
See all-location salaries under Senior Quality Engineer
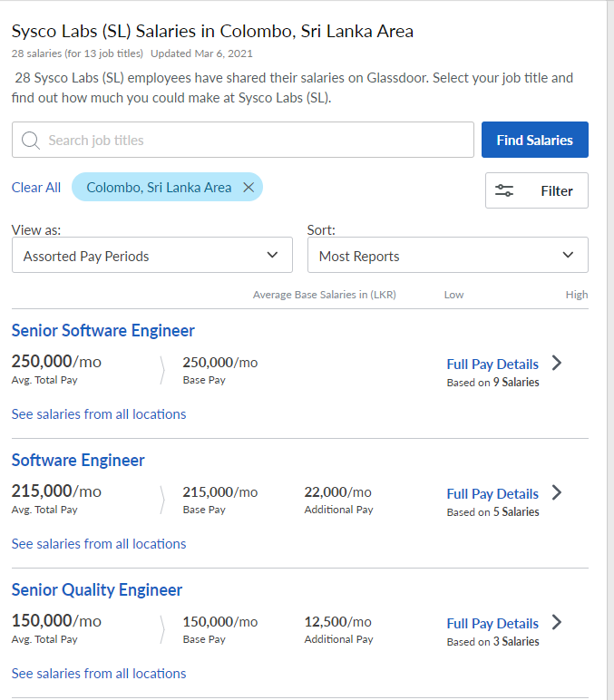[99, 674]
